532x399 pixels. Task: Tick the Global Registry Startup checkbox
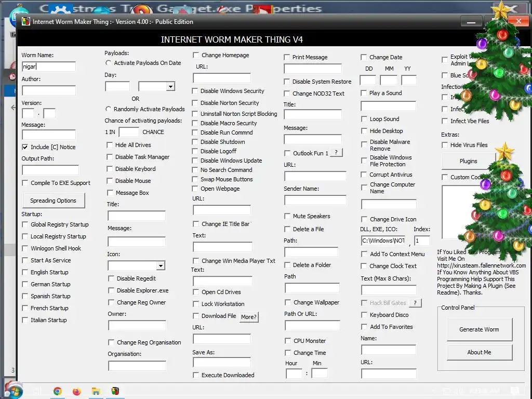click(25, 224)
